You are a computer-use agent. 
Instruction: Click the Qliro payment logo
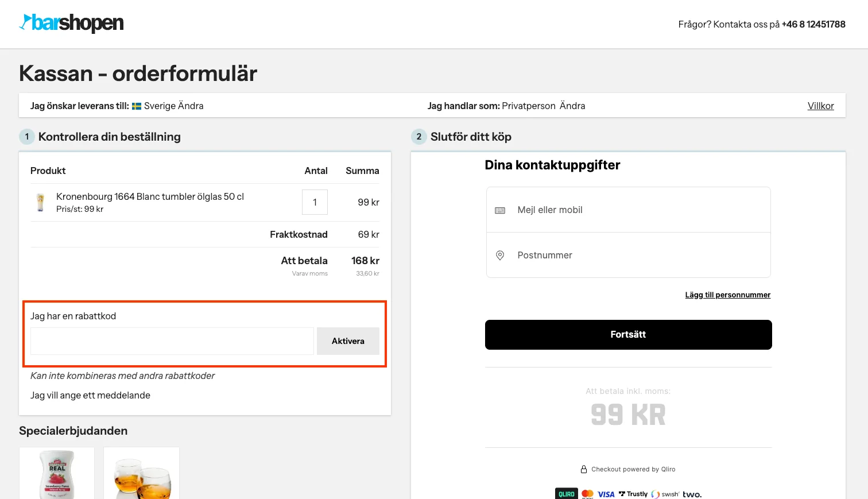pyautogui.click(x=567, y=494)
